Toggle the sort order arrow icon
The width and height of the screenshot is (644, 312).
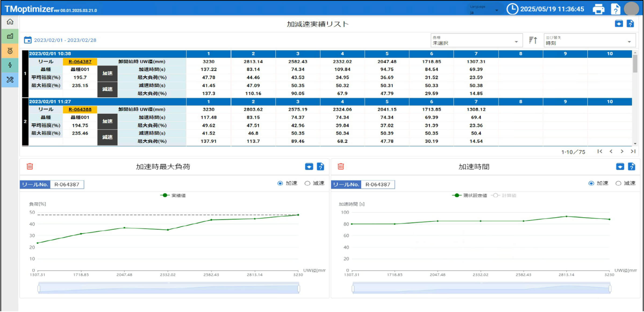533,40
